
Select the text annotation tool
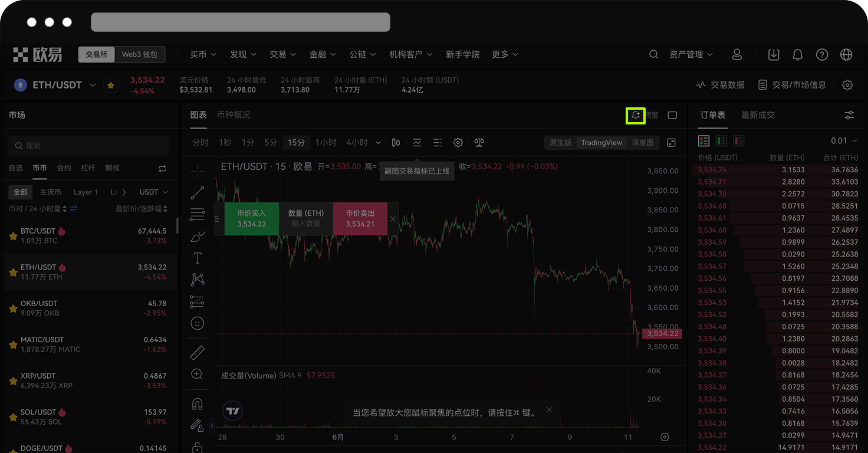[198, 258]
